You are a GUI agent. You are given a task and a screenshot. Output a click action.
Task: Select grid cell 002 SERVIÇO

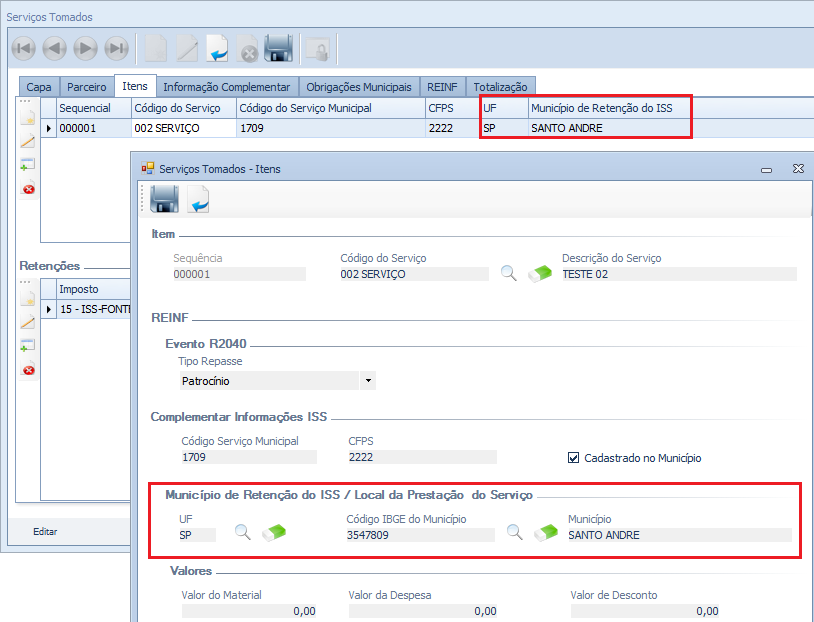pos(183,128)
